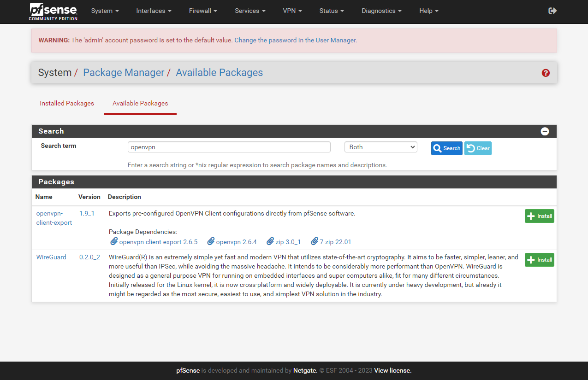Click the Clear button to reset search
The width and height of the screenshot is (588, 380).
click(477, 148)
